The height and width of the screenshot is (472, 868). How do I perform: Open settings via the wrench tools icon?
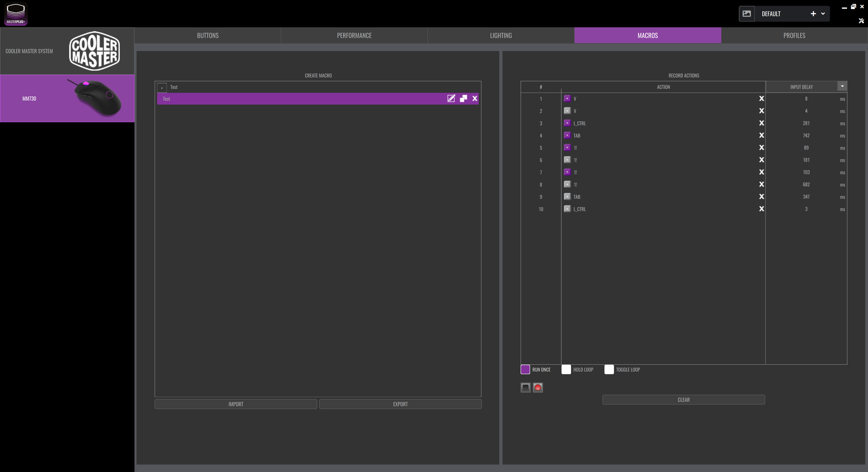[x=861, y=21]
